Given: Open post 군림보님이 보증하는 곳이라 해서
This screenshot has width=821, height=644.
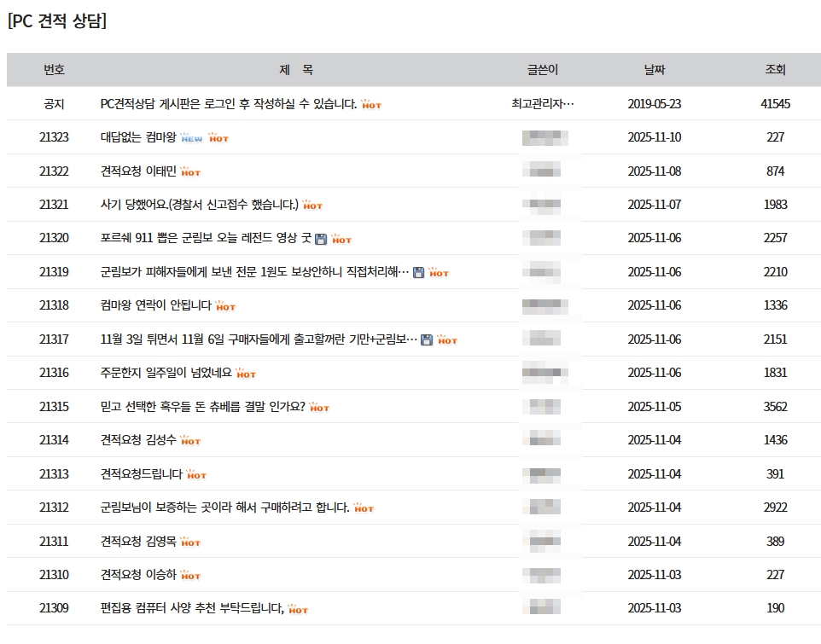Looking at the screenshot, I should pyautogui.click(x=224, y=508).
